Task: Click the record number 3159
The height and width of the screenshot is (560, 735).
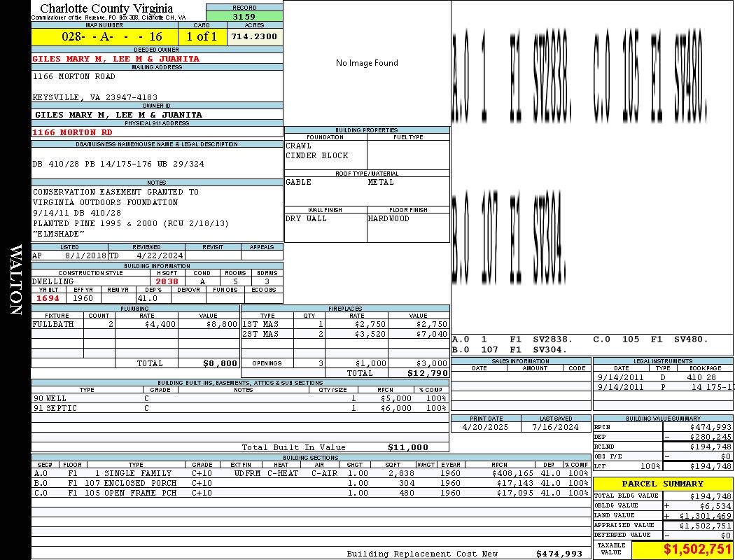Action: click(244, 16)
